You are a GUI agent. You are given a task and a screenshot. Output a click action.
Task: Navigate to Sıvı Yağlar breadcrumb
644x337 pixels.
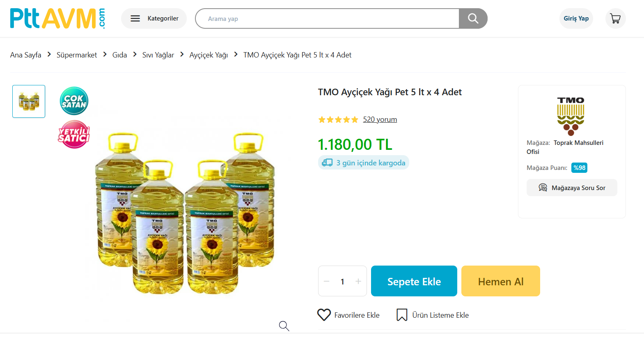(x=158, y=55)
